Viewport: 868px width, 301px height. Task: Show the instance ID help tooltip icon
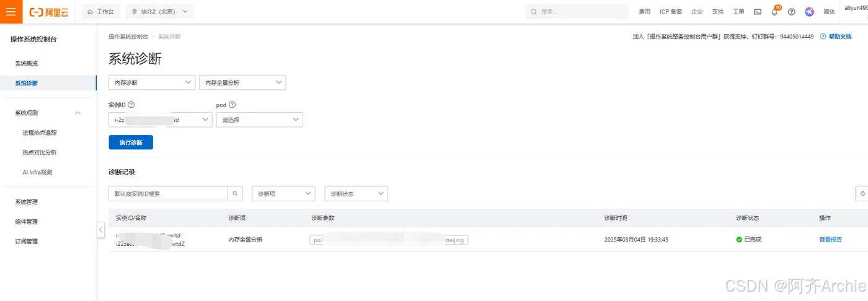click(131, 105)
